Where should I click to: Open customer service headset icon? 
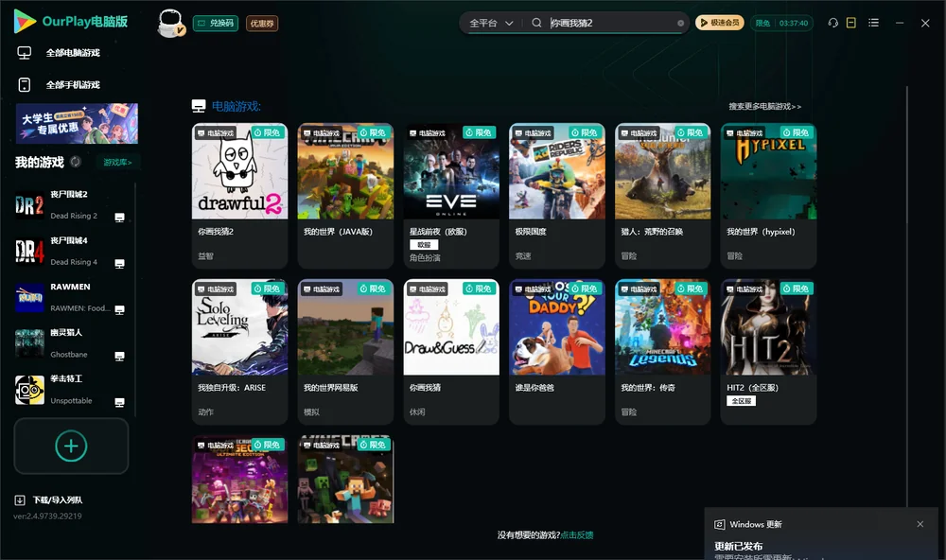pyautogui.click(x=832, y=23)
